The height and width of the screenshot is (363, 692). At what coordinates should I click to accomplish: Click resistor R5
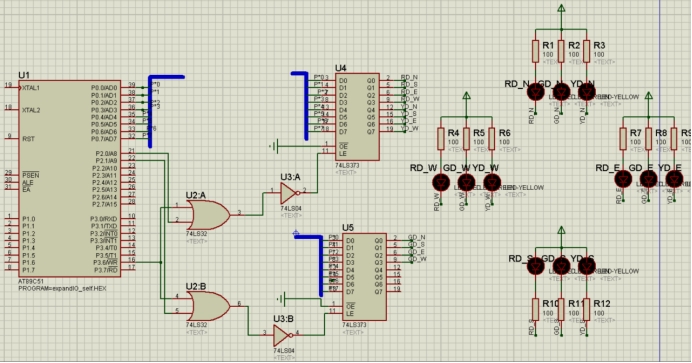tap(466, 138)
